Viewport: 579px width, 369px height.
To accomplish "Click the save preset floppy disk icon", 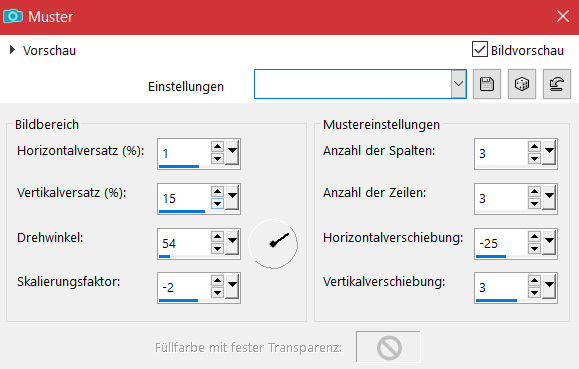I will (x=487, y=84).
